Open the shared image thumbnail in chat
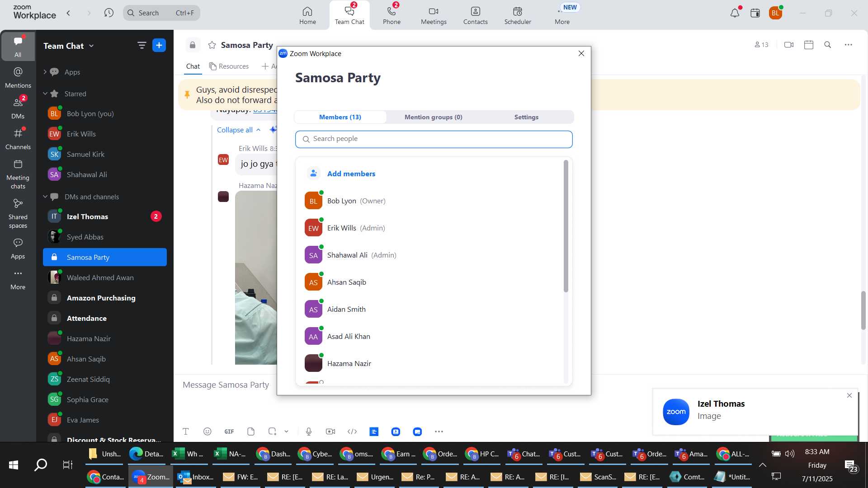Image resolution: width=868 pixels, height=488 pixels. (256, 277)
